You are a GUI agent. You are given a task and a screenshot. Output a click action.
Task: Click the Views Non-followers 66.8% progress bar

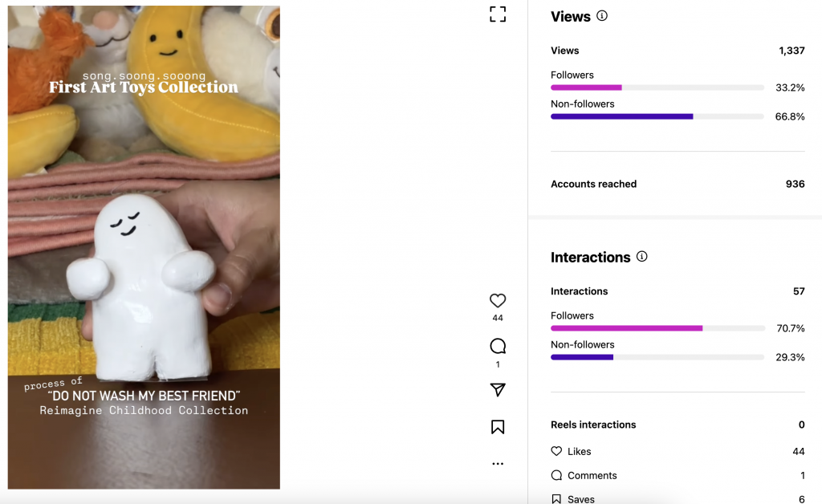point(657,116)
